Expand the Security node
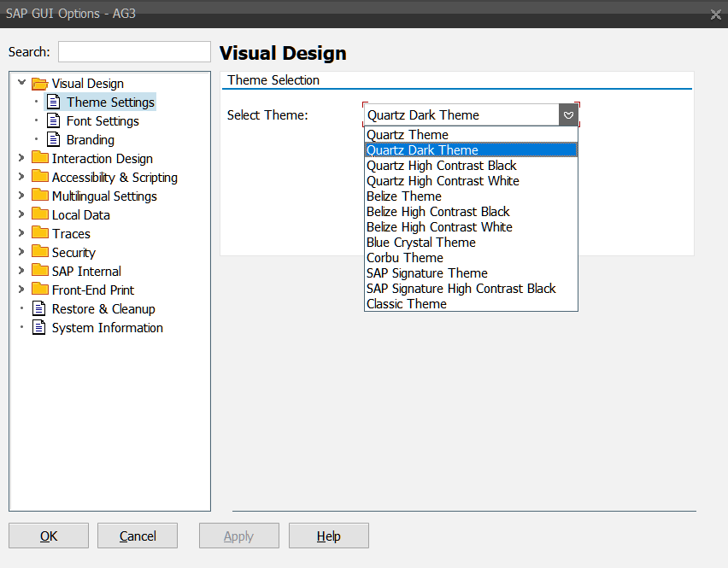Screen dimensions: 728x568 pos(21,251)
